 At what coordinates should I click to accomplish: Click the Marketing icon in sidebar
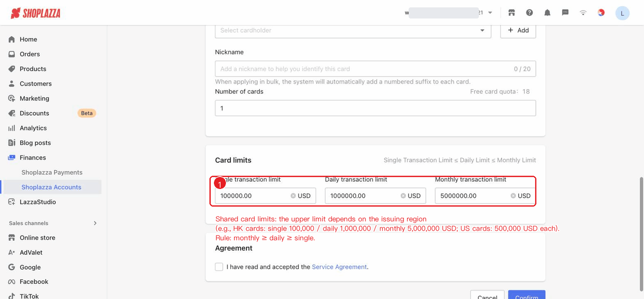click(12, 98)
